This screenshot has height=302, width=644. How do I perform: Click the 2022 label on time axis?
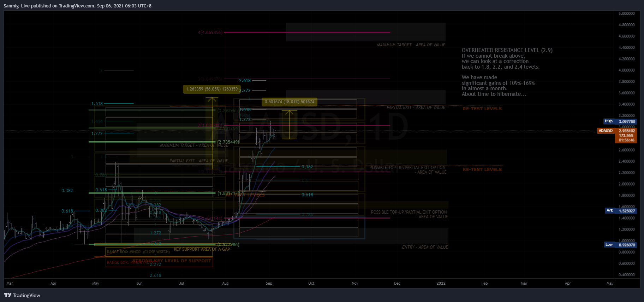pyautogui.click(x=441, y=283)
